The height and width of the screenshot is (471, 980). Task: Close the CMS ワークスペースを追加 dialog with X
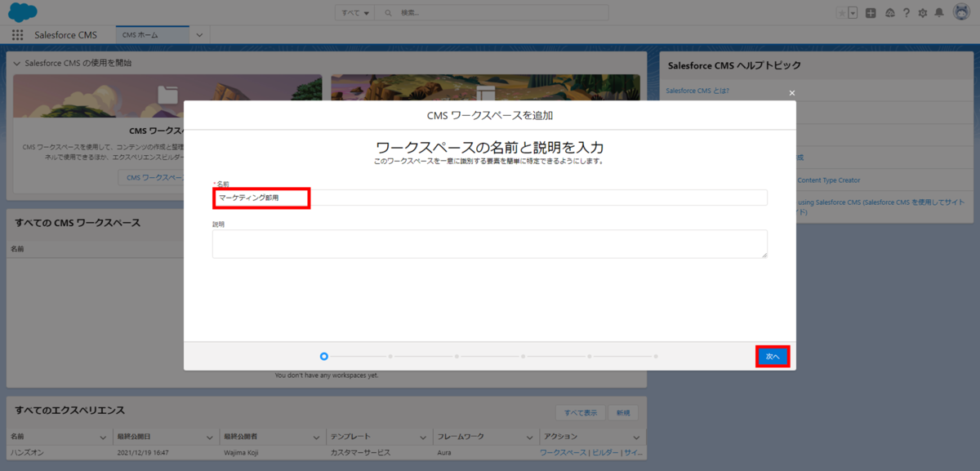pos(791,93)
